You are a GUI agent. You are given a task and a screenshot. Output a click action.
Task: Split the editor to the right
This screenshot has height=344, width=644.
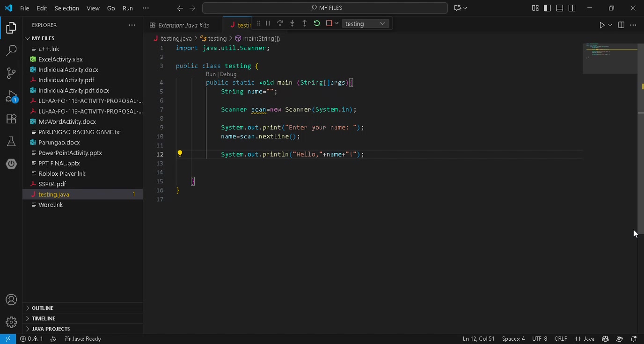point(621,25)
